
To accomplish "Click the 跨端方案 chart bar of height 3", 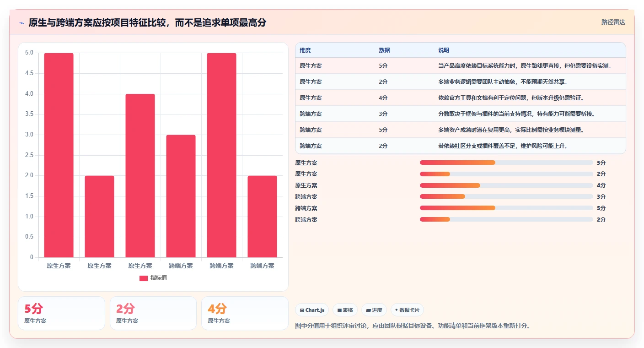I will tap(181, 196).
